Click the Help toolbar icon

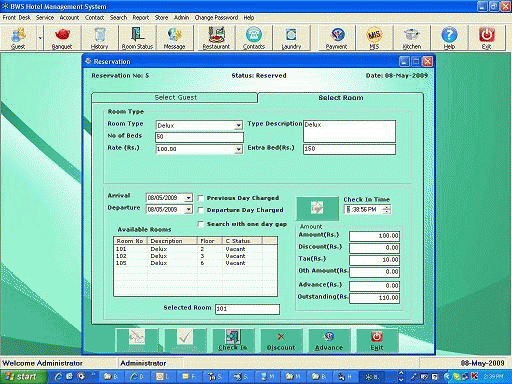click(x=449, y=38)
